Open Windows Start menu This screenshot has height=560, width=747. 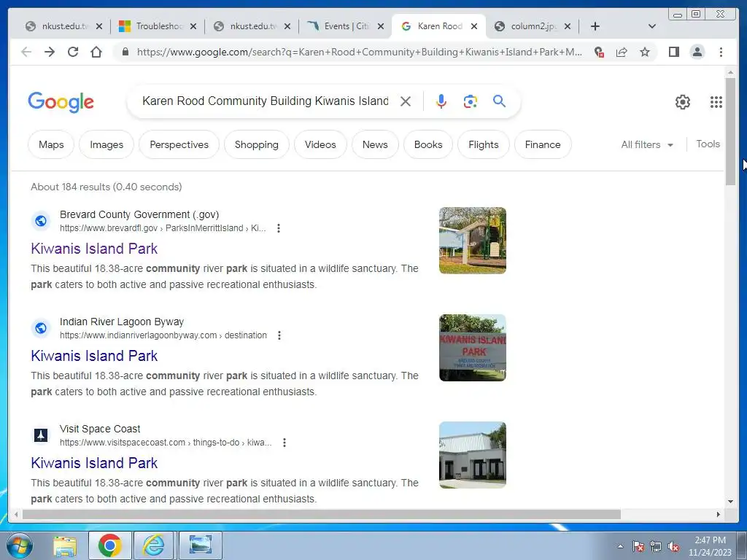click(19, 545)
